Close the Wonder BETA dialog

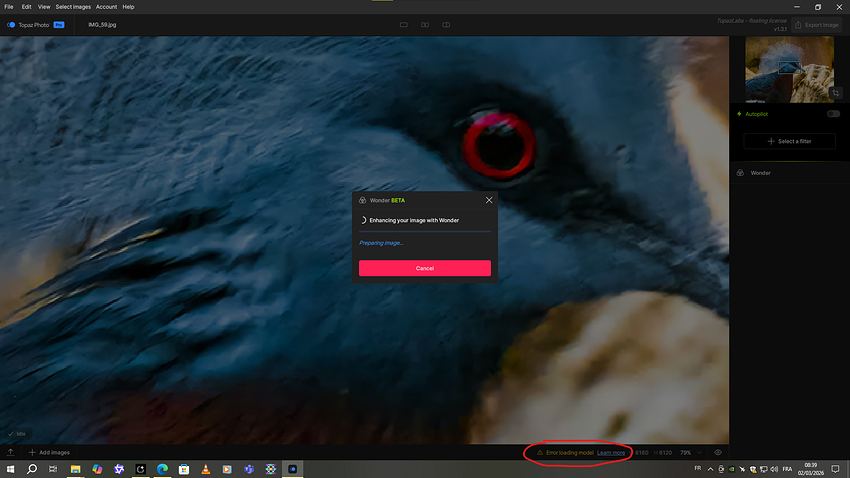(x=489, y=200)
